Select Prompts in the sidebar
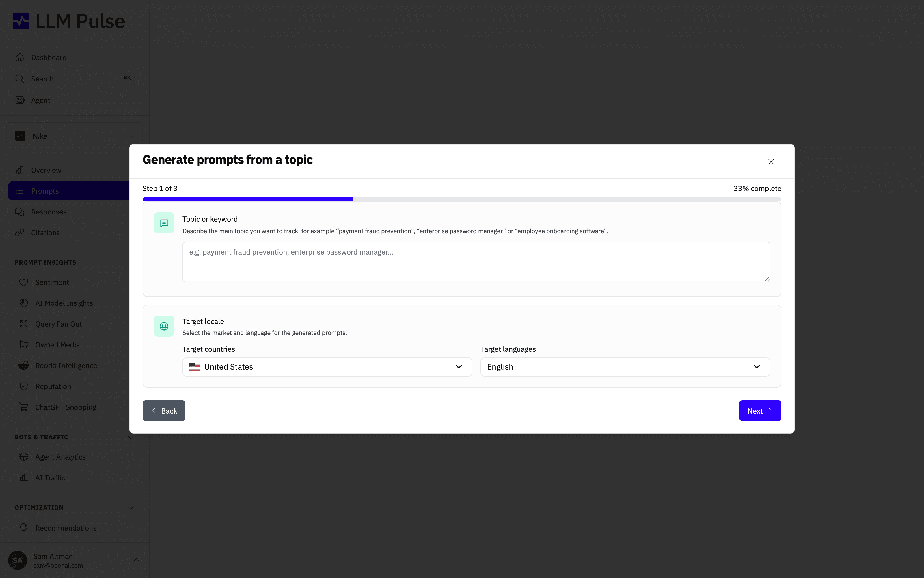Screen dimensions: 924x578 click(69, 191)
